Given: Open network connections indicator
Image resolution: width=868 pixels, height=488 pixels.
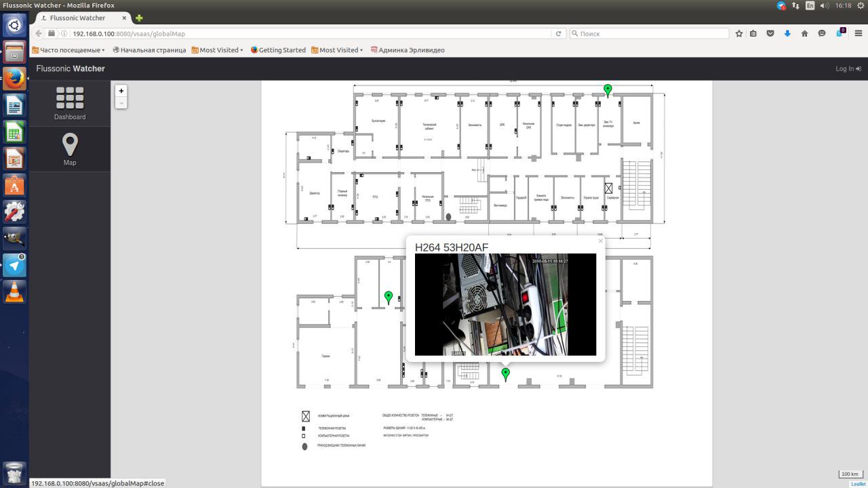Looking at the screenshot, I should [x=796, y=5].
